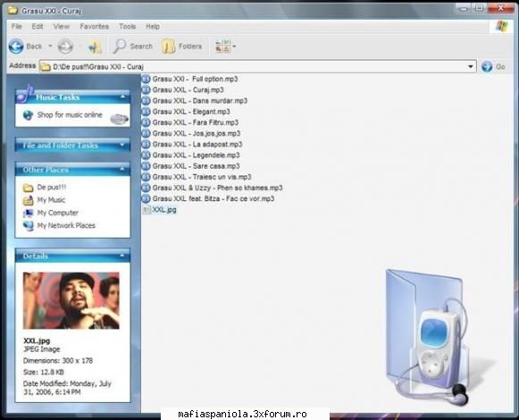
Task: Click mp3 icon of Fara Filtru.mp3
Action: tap(146, 122)
